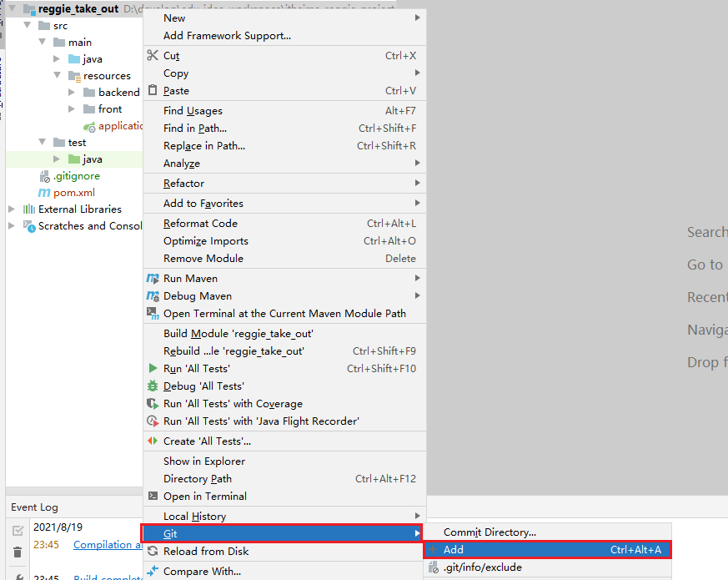
Task: Expand the backend folder in resources
Action: pyautogui.click(x=73, y=93)
